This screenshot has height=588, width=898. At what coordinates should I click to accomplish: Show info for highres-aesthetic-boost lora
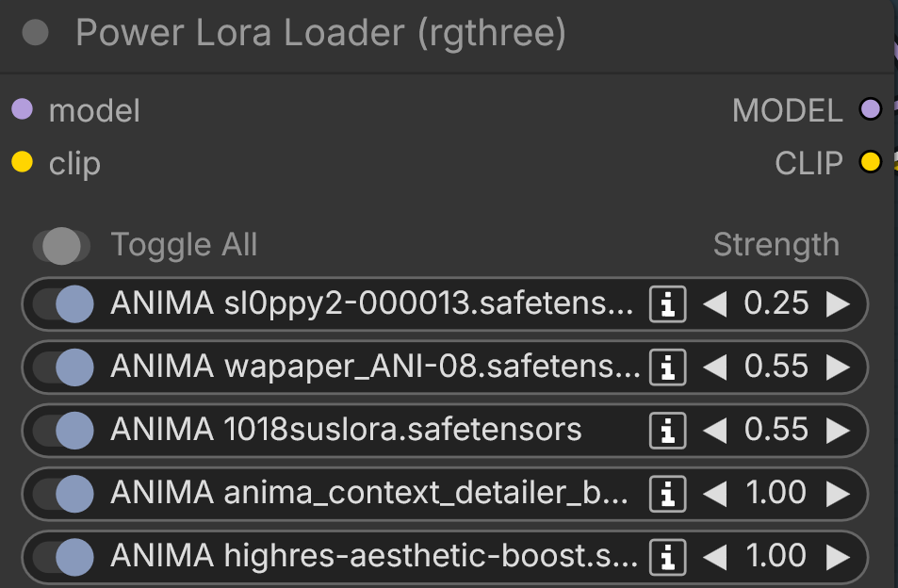tap(667, 557)
